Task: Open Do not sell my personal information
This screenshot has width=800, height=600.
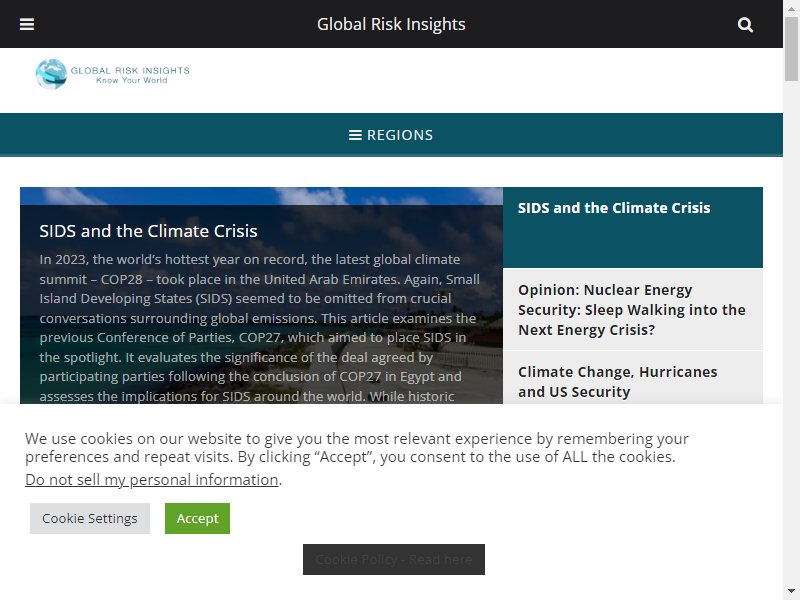Action: (152, 480)
